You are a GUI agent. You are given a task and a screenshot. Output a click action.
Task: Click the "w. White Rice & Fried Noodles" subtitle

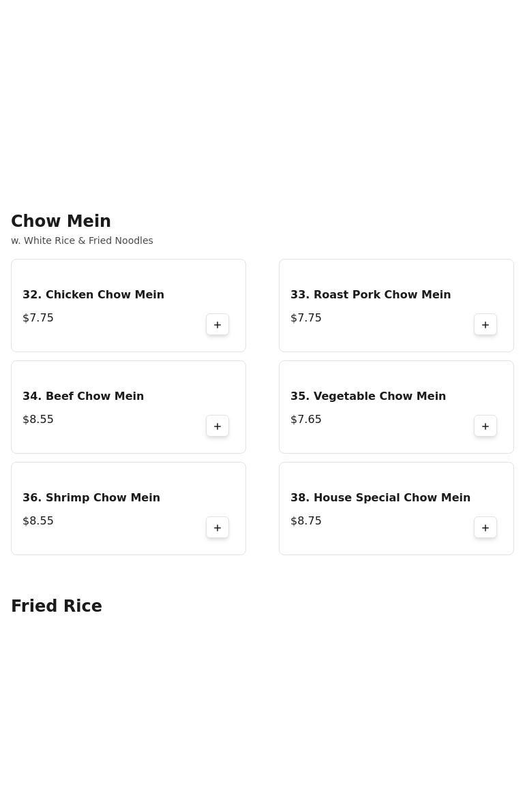82,240
